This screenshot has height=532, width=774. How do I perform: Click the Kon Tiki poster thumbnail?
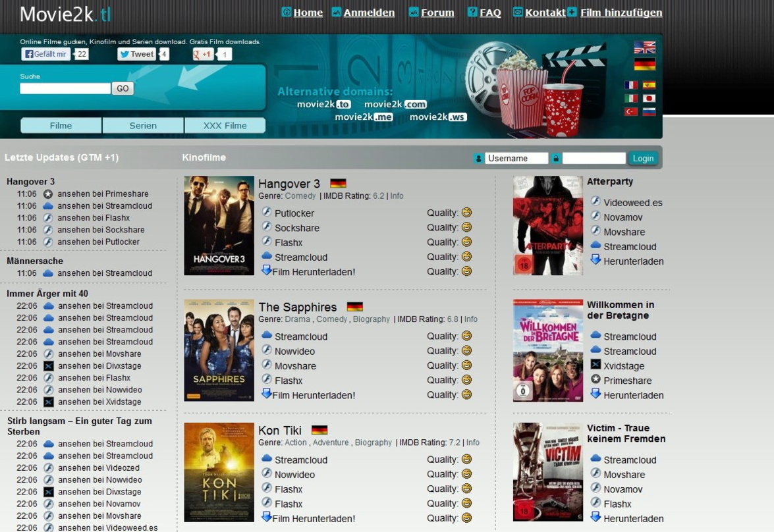pyautogui.click(x=218, y=472)
